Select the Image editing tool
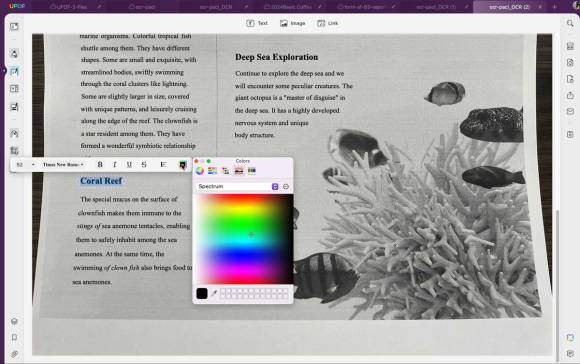 click(x=293, y=23)
